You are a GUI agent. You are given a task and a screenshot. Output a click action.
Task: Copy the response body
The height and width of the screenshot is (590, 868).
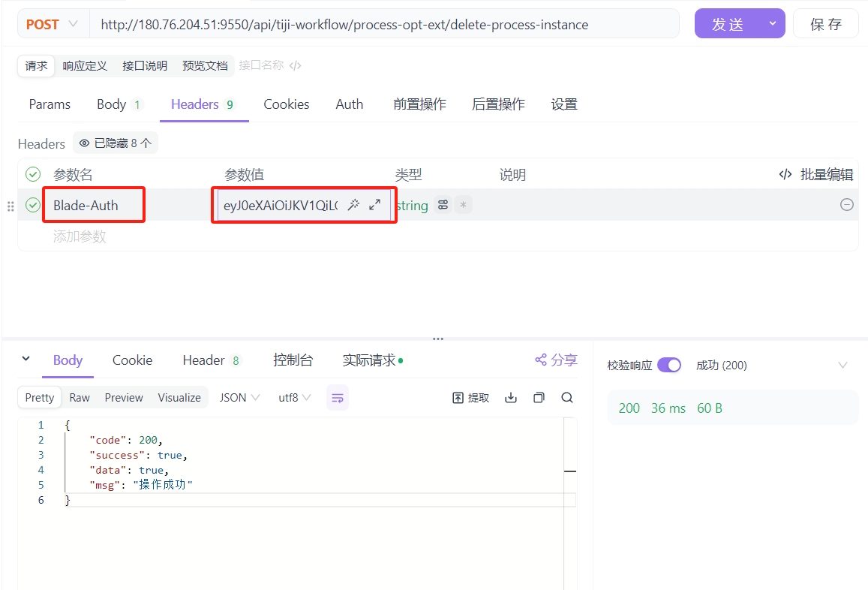coord(539,398)
